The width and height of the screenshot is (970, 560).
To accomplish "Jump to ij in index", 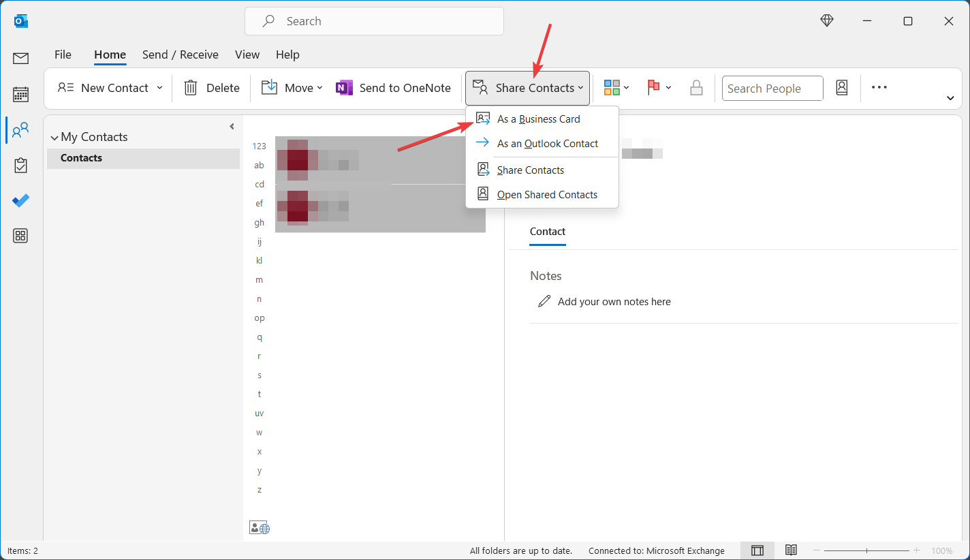I will pos(259,241).
